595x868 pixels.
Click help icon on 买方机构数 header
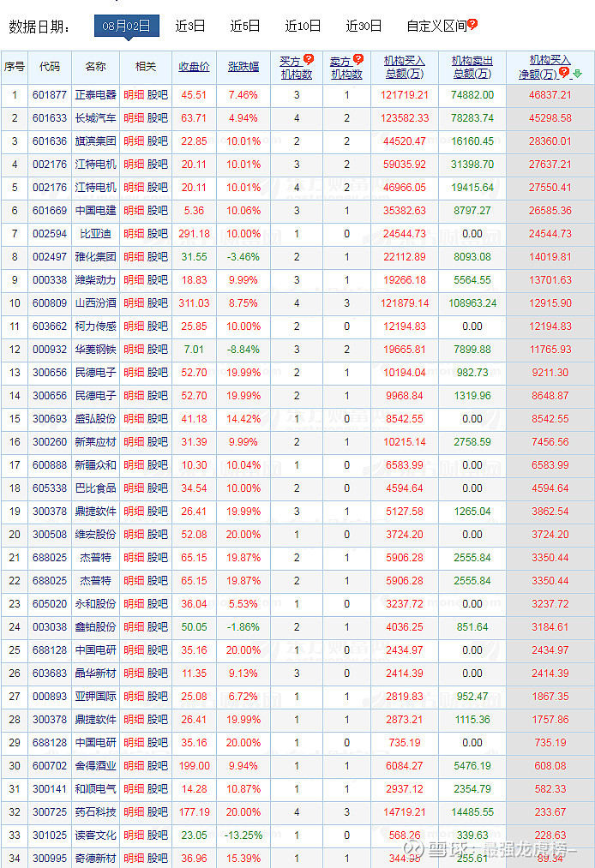(309, 58)
